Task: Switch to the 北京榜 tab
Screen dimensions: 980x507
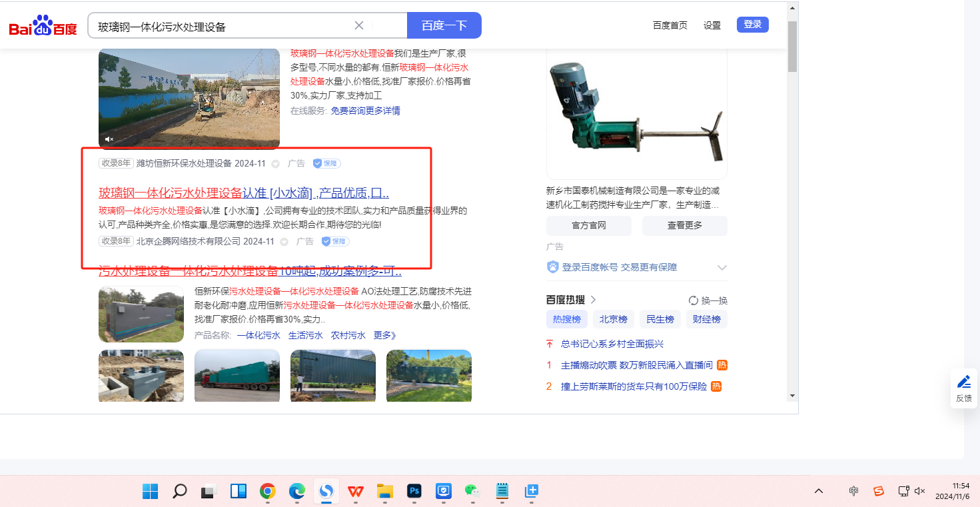Action: (x=613, y=319)
